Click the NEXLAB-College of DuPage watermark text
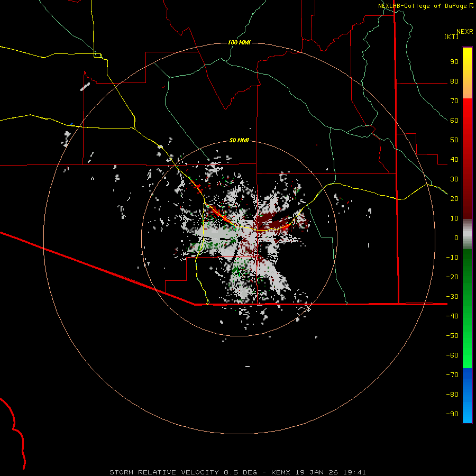The image size is (476, 476). coord(423,6)
